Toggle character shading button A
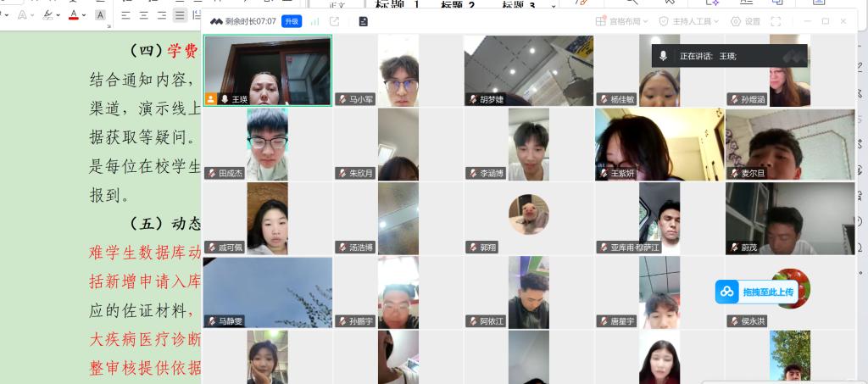Image resolution: width=868 pixels, height=384 pixels. [100, 15]
